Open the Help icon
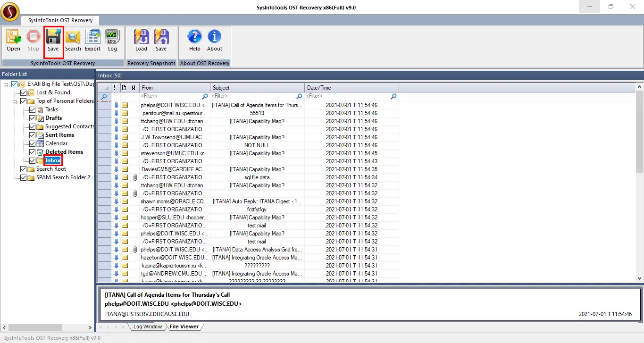The image size is (644, 343). (194, 40)
